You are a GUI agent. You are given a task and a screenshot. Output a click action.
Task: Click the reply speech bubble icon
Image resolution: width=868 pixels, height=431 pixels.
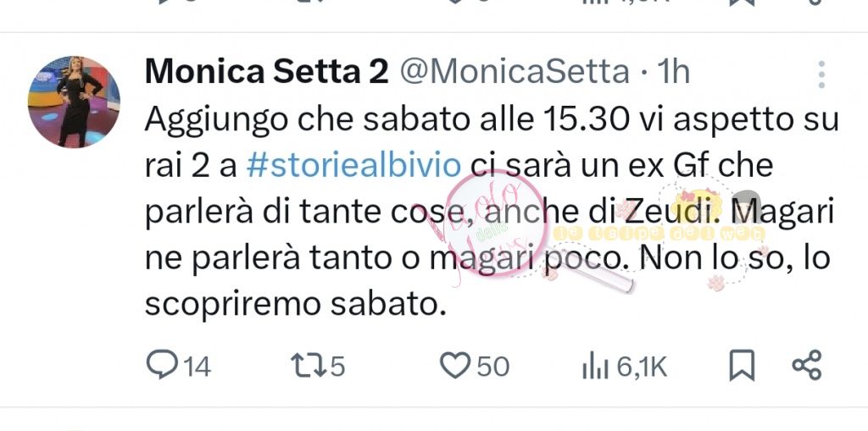tap(159, 365)
